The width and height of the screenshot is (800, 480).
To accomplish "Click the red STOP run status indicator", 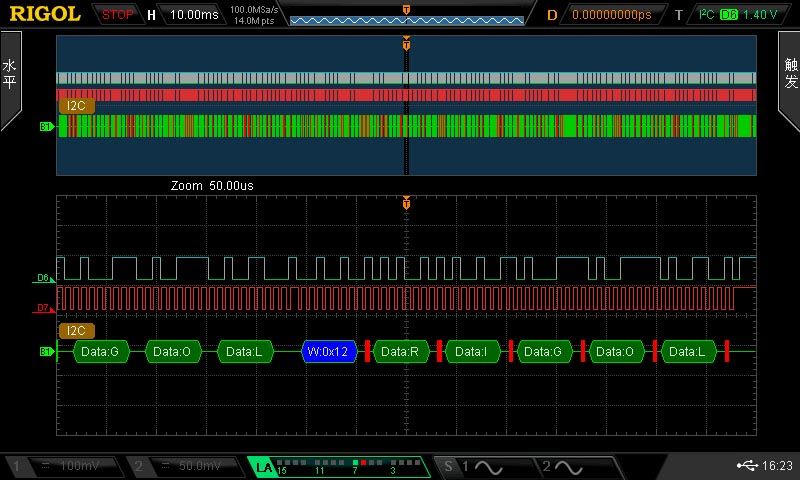I will [118, 15].
